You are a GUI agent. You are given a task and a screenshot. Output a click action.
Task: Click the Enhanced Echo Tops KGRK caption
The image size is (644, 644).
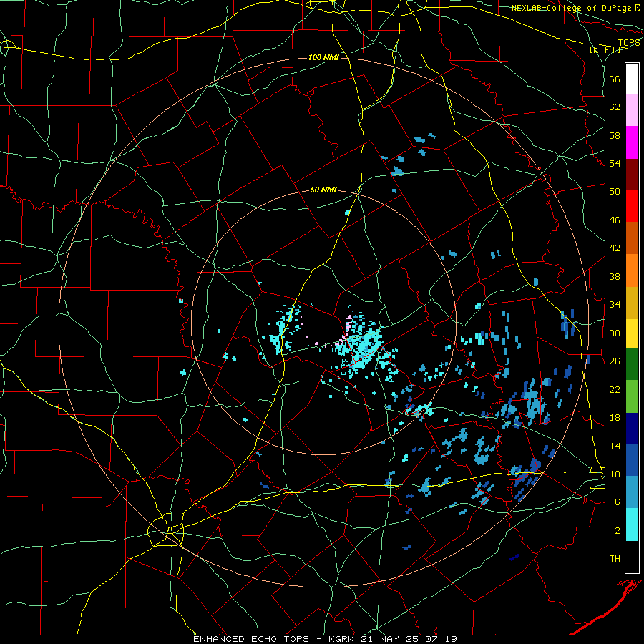(x=325, y=639)
